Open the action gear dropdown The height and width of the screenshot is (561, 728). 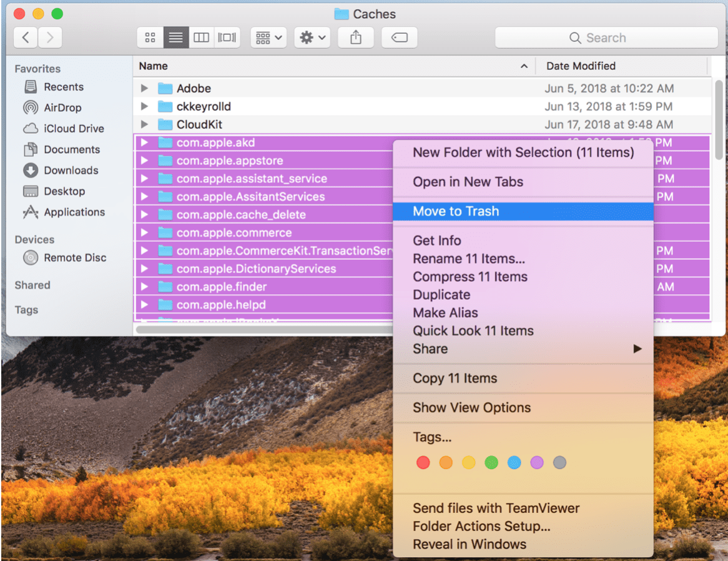(x=312, y=37)
